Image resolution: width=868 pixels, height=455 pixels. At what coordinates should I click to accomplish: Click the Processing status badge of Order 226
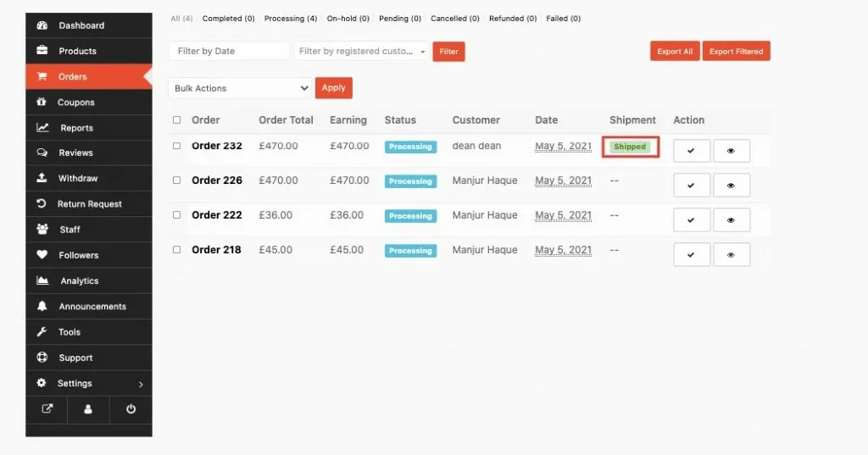pos(410,181)
